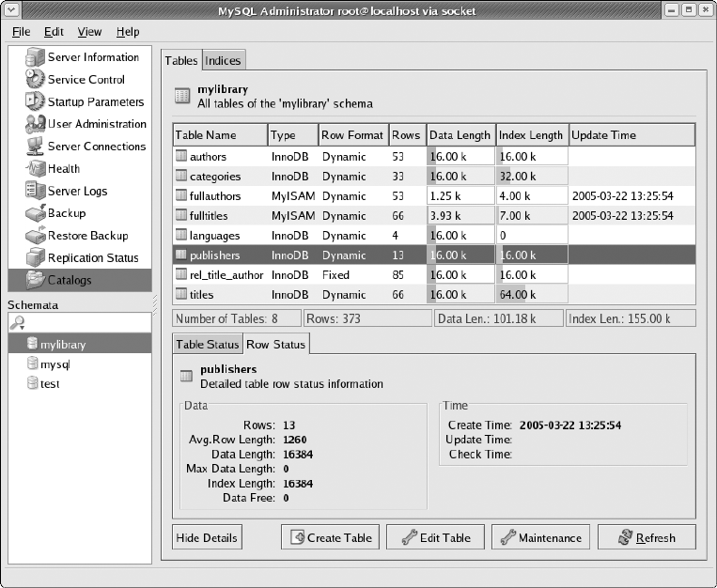This screenshot has height=588, width=717.
Task: Open the View menu
Action: pos(89,32)
